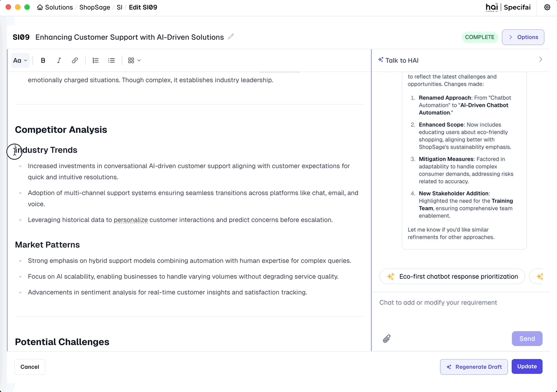Click the Market Patterns subheading
The width and height of the screenshot is (557, 392).
pos(47,244)
